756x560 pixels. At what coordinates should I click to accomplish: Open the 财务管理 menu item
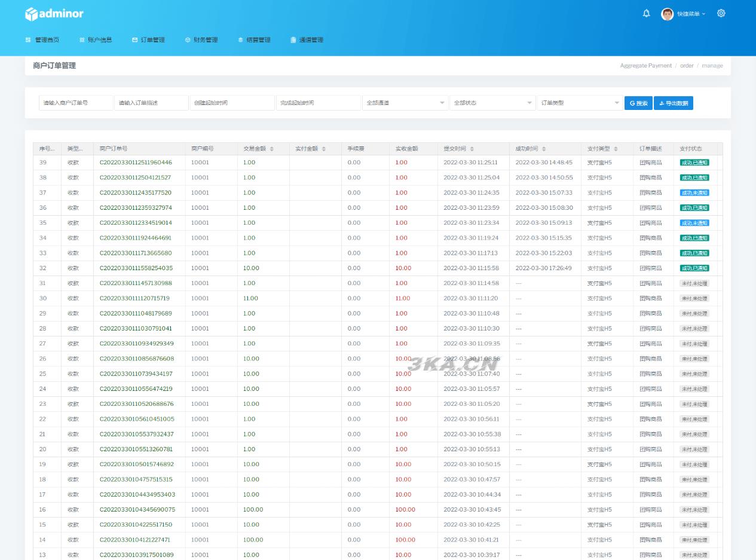pyautogui.click(x=201, y=40)
